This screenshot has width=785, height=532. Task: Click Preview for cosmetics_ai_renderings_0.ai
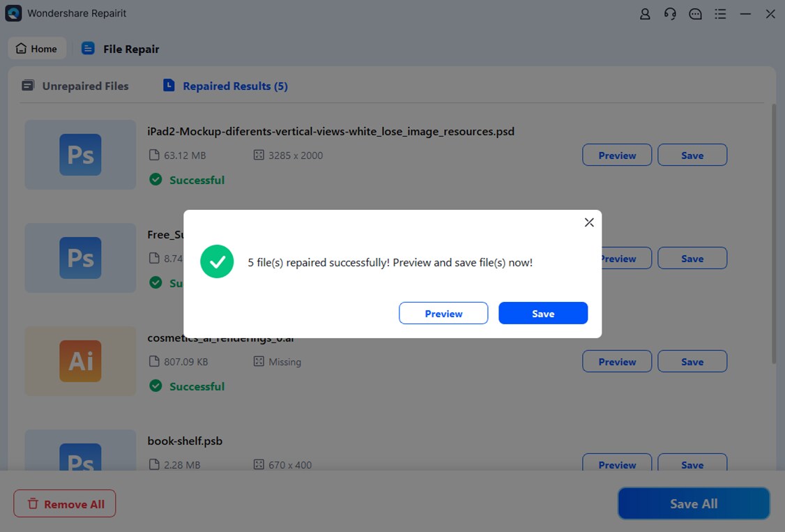pos(616,361)
